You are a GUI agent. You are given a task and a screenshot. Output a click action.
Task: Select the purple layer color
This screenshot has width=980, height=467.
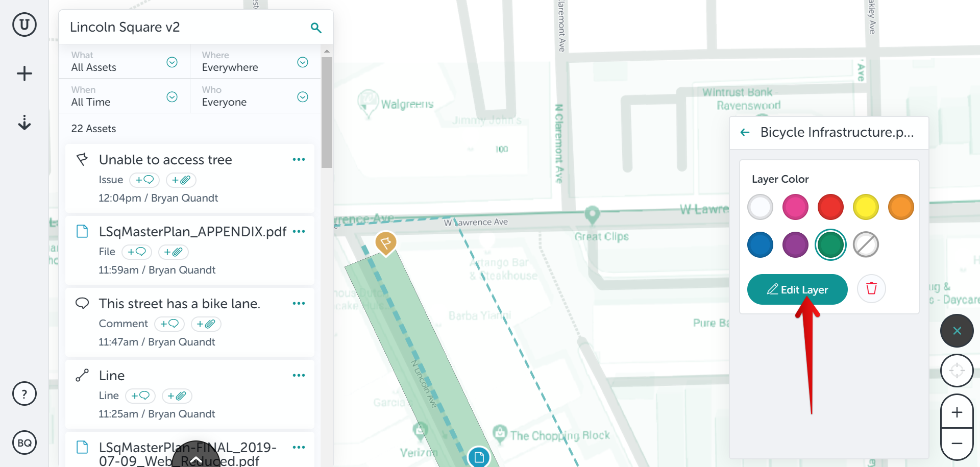tap(795, 245)
